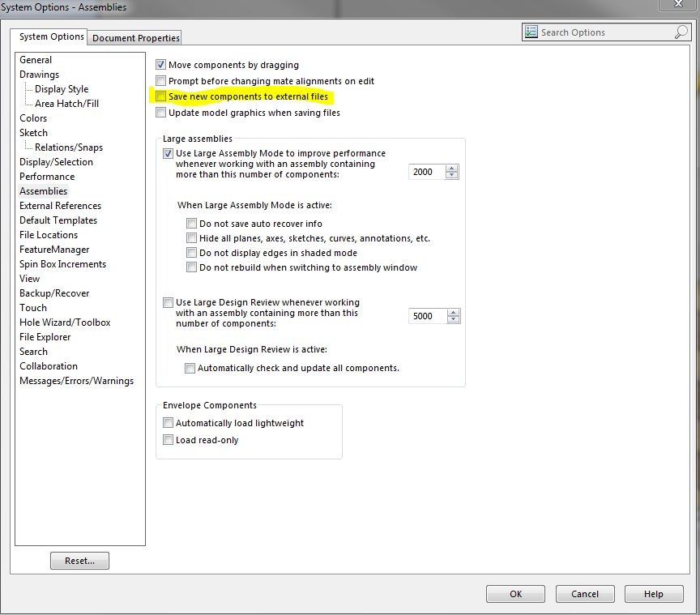Select the Touch category
The width and height of the screenshot is (700, 615).
point(33,308)
